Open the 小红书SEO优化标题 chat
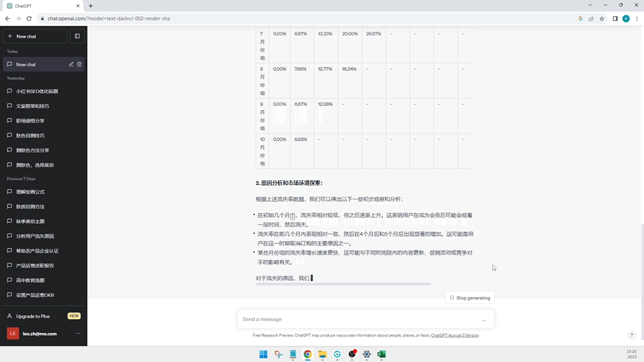Viewport: 644px width, 362px height. [44, 91]
